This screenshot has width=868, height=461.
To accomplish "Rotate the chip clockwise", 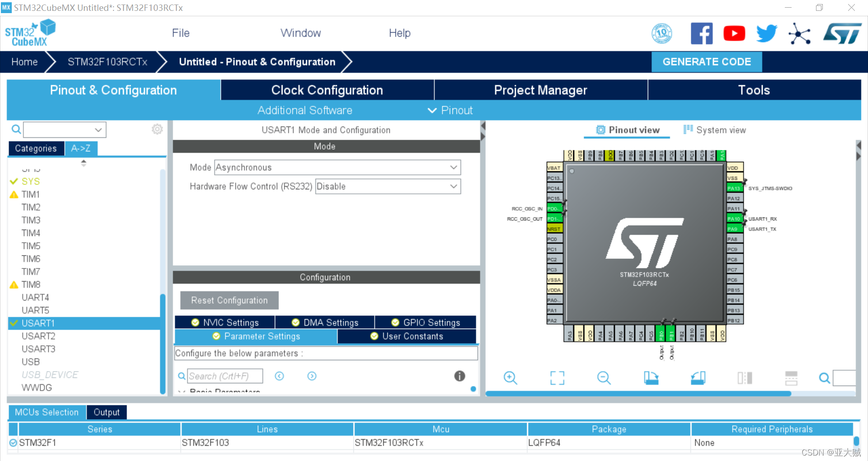I will tap(651, 378).
